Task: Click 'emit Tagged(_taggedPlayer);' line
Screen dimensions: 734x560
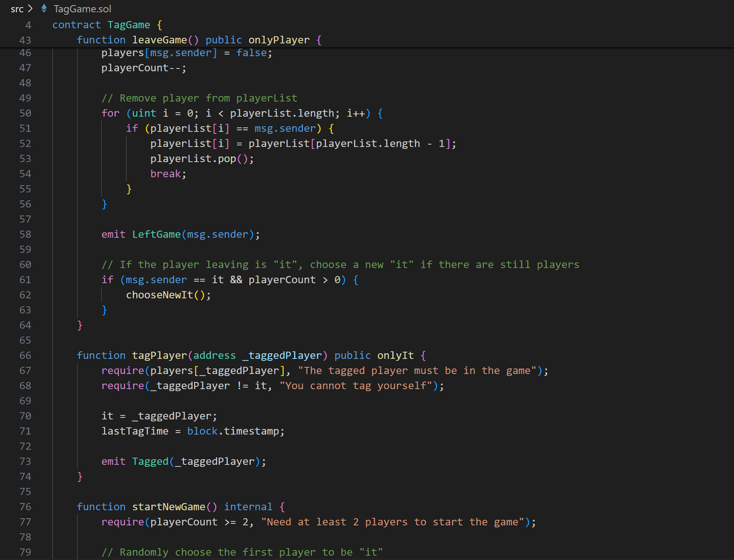Action: tap(183, 461)
